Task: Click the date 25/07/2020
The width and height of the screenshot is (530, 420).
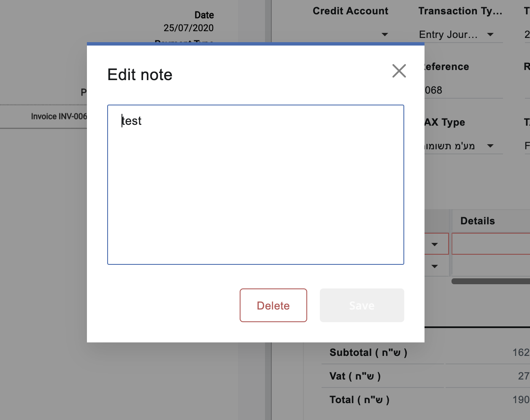Action: pyautogui.click(x=189, y=28)
